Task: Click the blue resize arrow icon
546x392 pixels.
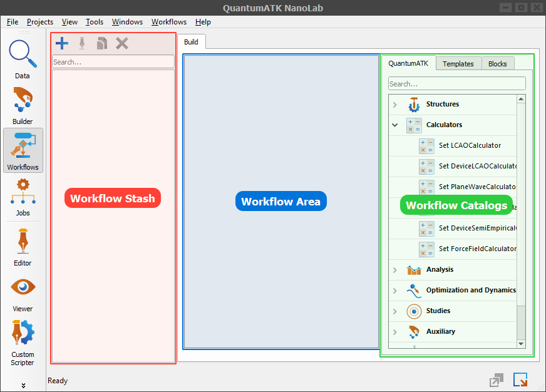Action: [520, 379]
